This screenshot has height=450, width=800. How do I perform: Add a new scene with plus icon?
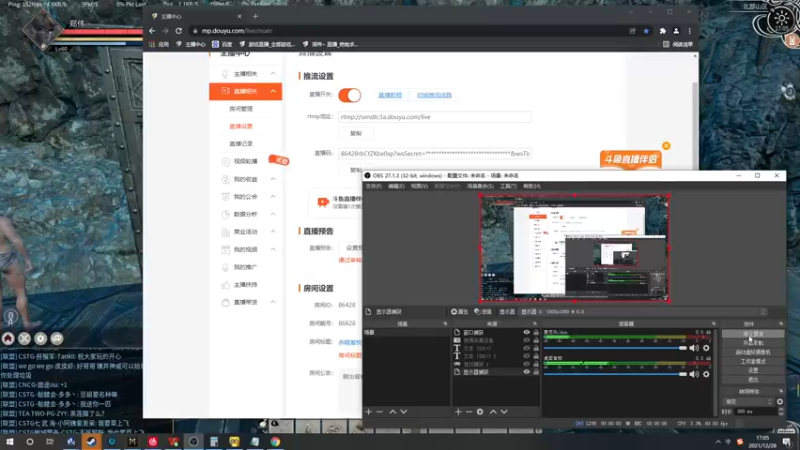[x=368, y=412]
